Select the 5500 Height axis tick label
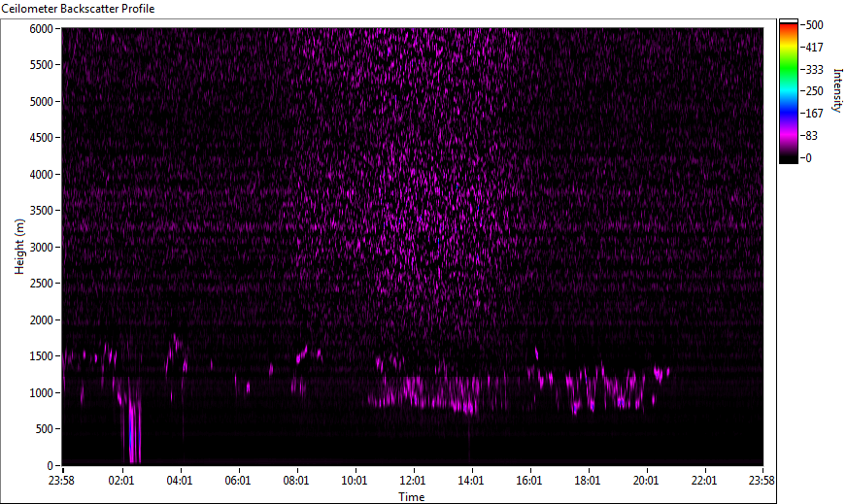This screenshot has width=847, height=504. [x=42, y=65]
